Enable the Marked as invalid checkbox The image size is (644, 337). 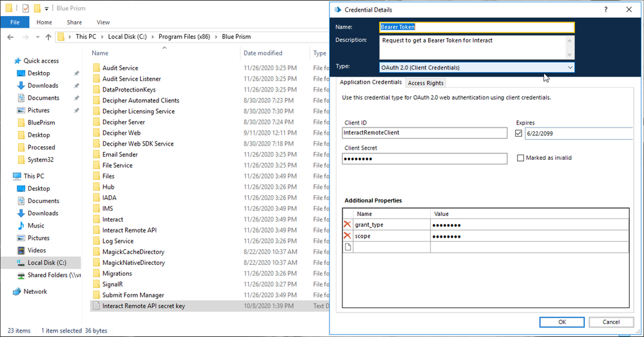click(x=520, y=158)
